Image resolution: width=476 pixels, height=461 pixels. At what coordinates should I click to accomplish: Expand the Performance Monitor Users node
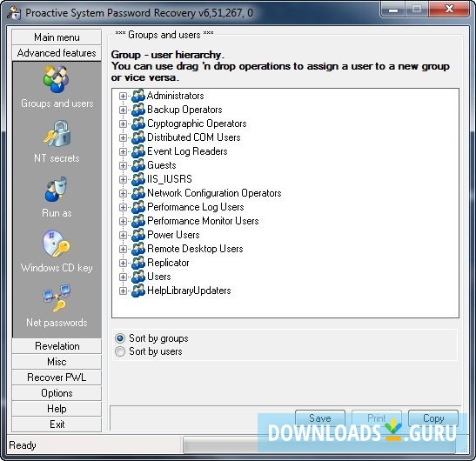[x=123, y=221]
